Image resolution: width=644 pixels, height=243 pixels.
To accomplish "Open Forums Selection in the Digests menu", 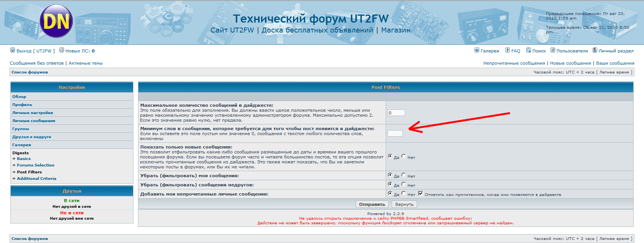I will tap(36, 165).
